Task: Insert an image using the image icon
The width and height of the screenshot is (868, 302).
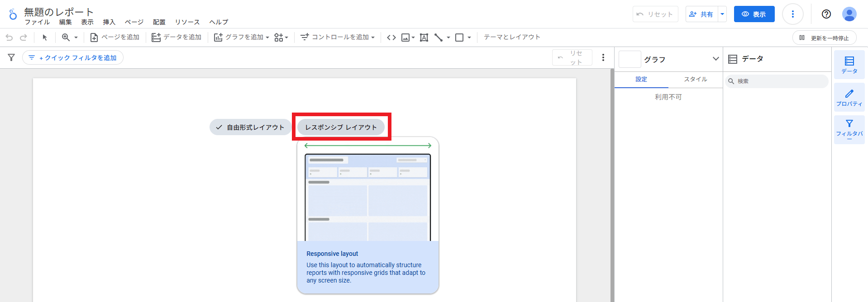Action: (405, 38)
